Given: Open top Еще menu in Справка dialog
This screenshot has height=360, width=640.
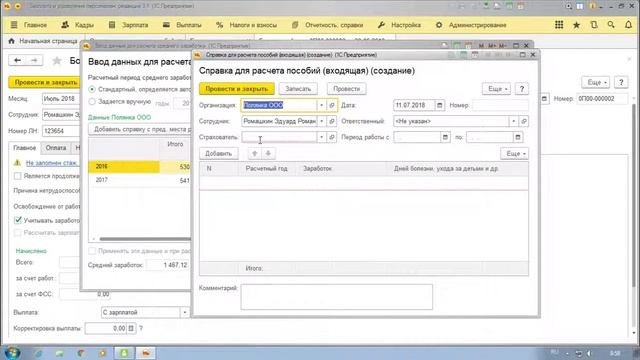Looking at the screenshot, I should (x=496, y=89).
